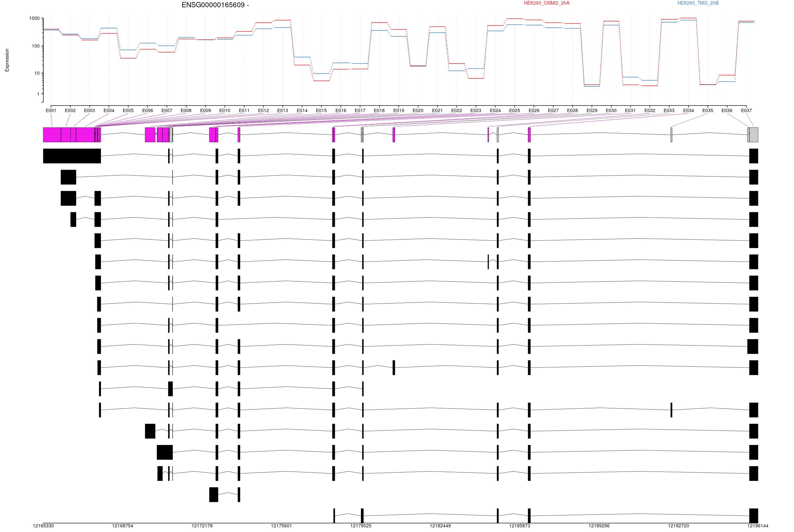Click exon label E020
Viewport: 794px width, 532px height.
pos(418,111)
